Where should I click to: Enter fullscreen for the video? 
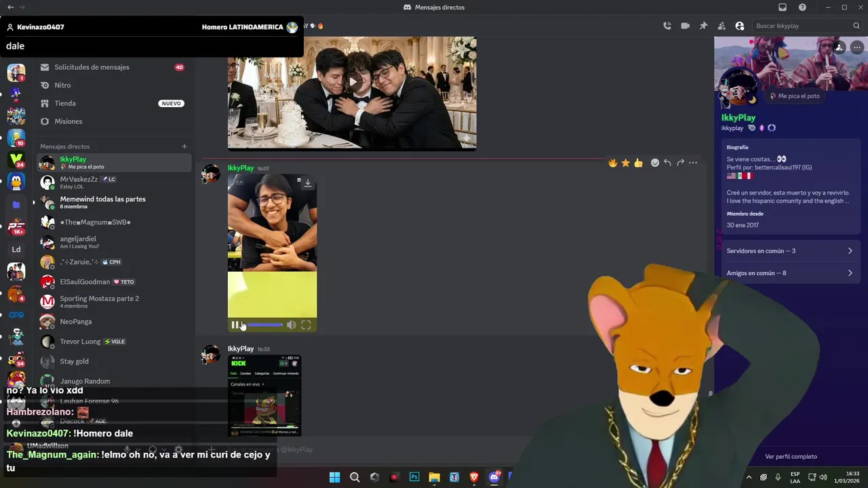pos(306,325)
